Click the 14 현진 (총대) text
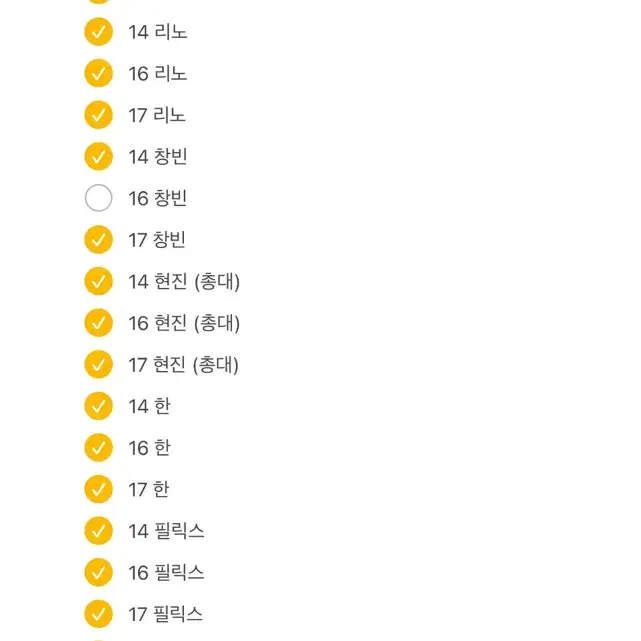The width and height of the screenshot is (641, 641). pyautogui.click(x=184, y=282)
